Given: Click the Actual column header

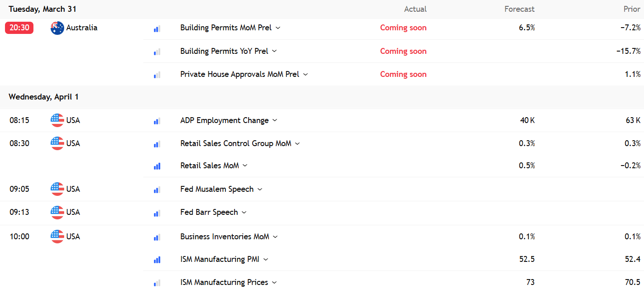Looking at the screenshot, I should coord(415,9).
